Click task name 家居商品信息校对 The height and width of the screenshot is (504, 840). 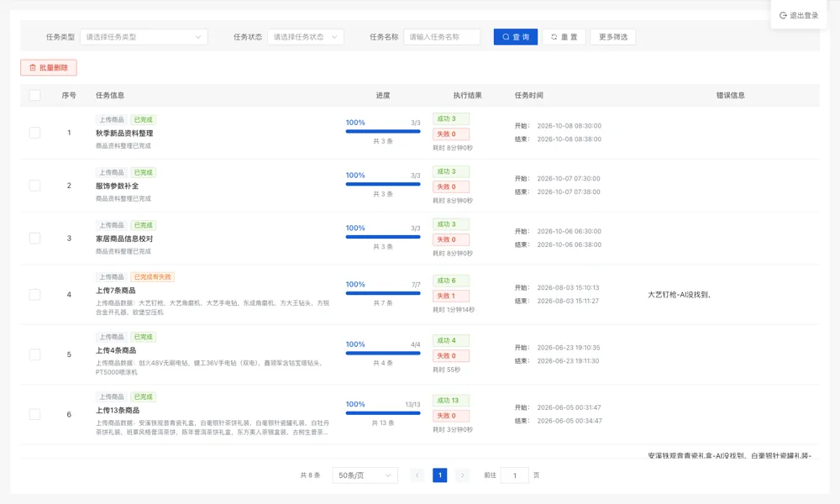point(124,239)
